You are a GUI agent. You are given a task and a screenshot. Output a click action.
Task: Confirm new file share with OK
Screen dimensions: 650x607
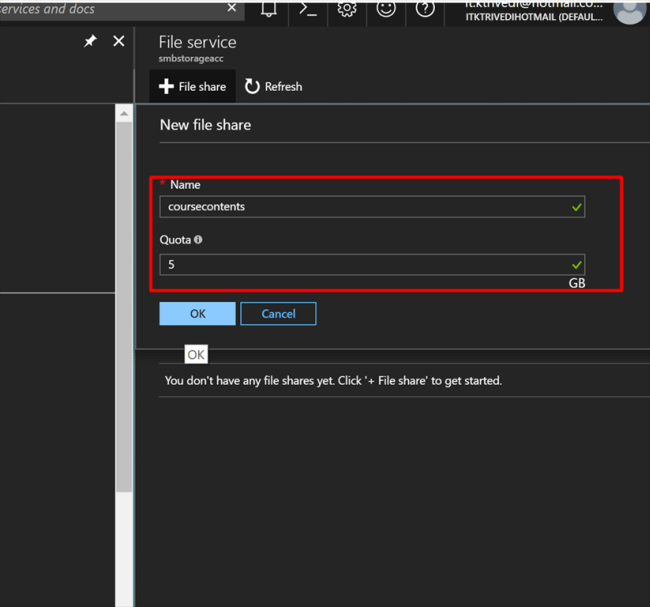[x=197, y=313]
